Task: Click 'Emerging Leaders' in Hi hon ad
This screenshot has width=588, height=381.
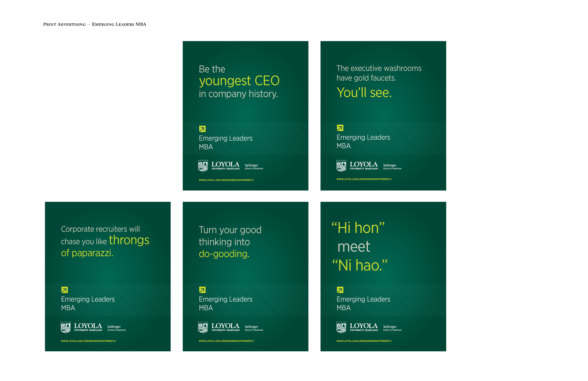Action: pyautogui.click(x=363, y=299)
